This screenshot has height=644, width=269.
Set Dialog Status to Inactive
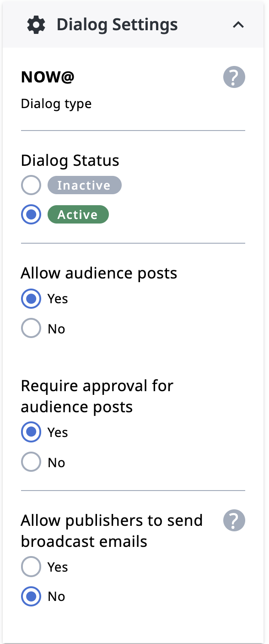click(31, 185)
